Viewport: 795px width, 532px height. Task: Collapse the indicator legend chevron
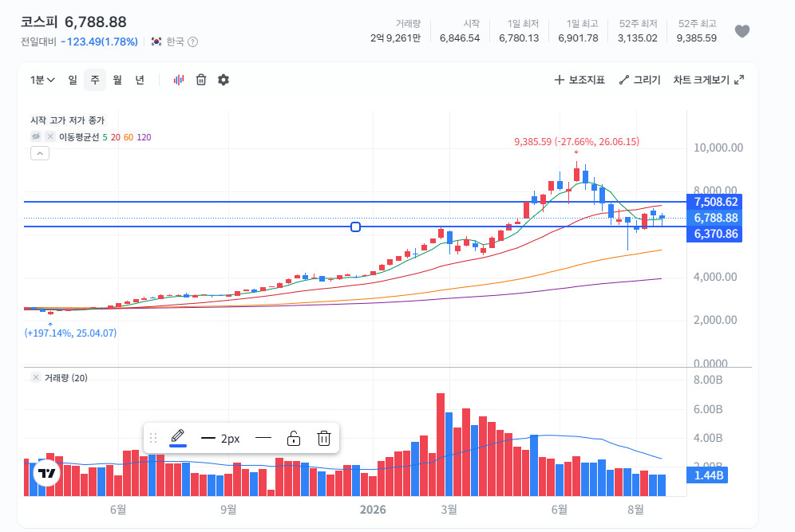pos(40,153)
